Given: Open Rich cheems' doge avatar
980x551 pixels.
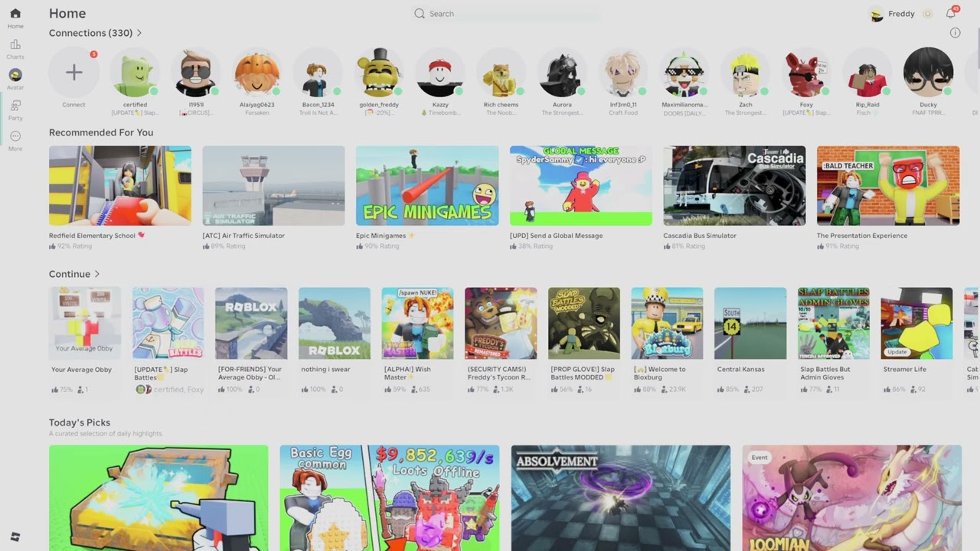Looking at the screenshot, I should tap(501, 73).
